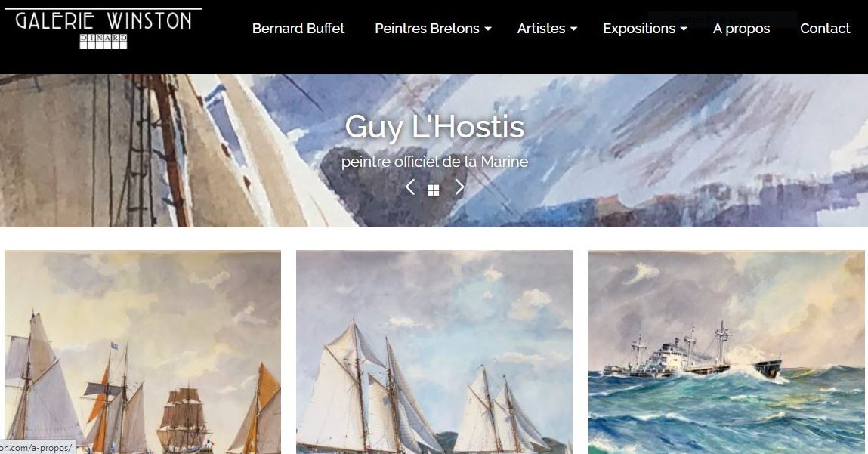Viewport: 868px width, 454px height.
Task: Click the Guy L'Hostis heading
Action: point(434,127)
